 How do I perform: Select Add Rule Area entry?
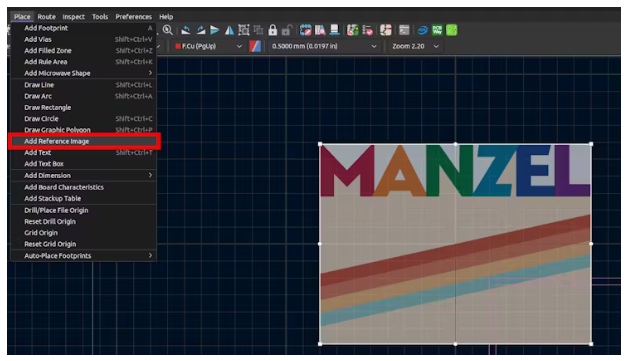83,62
